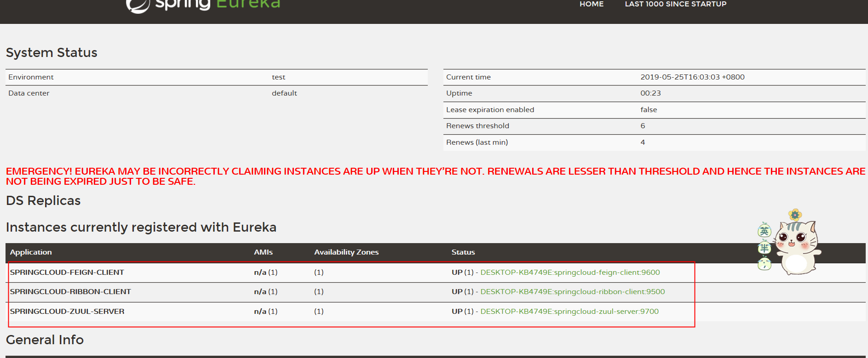Click n/a (1) in the RIBBON-CLIENT row

click(x=266, y=291)
